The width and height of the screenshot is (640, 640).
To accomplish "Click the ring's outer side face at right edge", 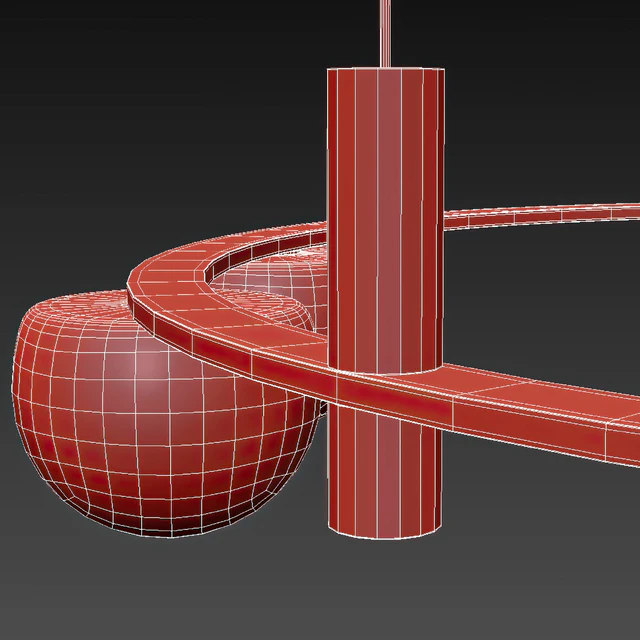I will click(600, 440).
